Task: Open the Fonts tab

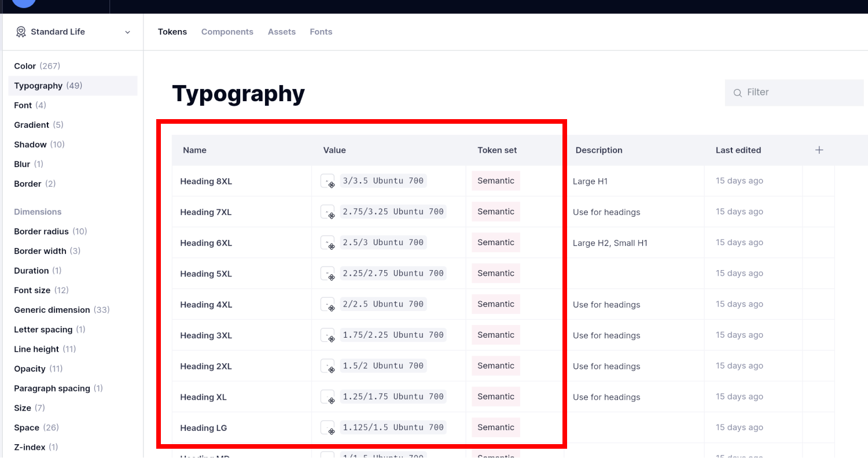Action: (x=321, y=32)
